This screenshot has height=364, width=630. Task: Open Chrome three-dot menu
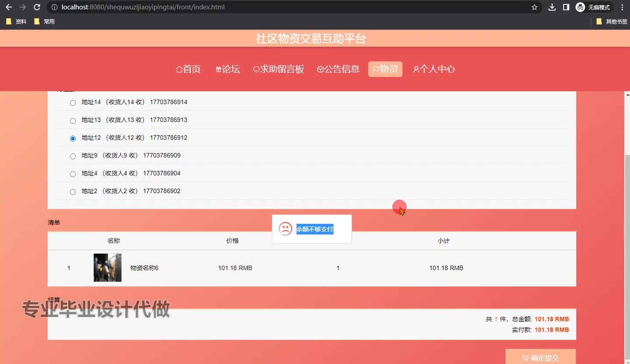coord(622,7)
